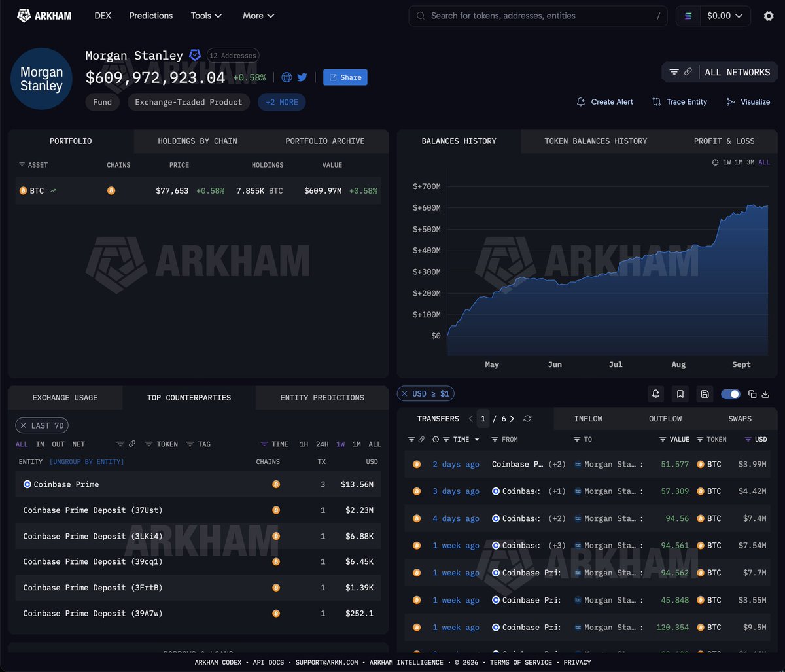The image size is (785, 672).
Task: Click the search tokens, addresses, entities field
Action: click(x=538, y=16)
